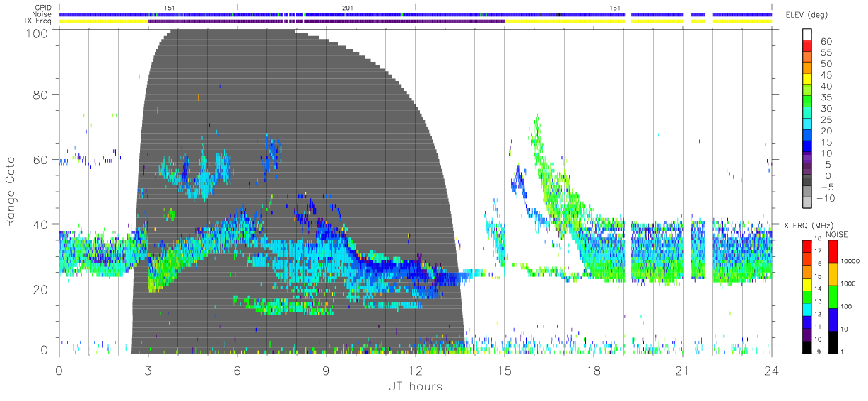The image size is (868, 401).
Task: Click the 3 tick on UT hours axis
Action: pyautogui.click(x=148, y=370)
